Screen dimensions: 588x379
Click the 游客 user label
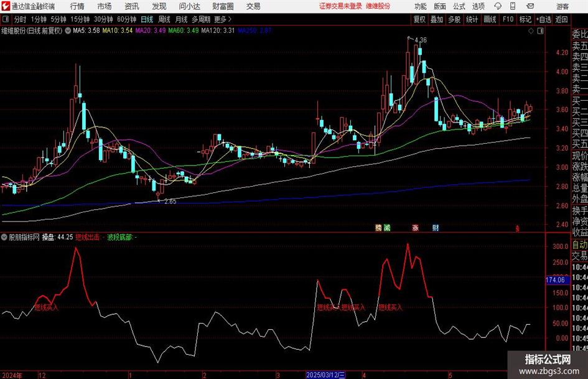(x=562, y=6)
